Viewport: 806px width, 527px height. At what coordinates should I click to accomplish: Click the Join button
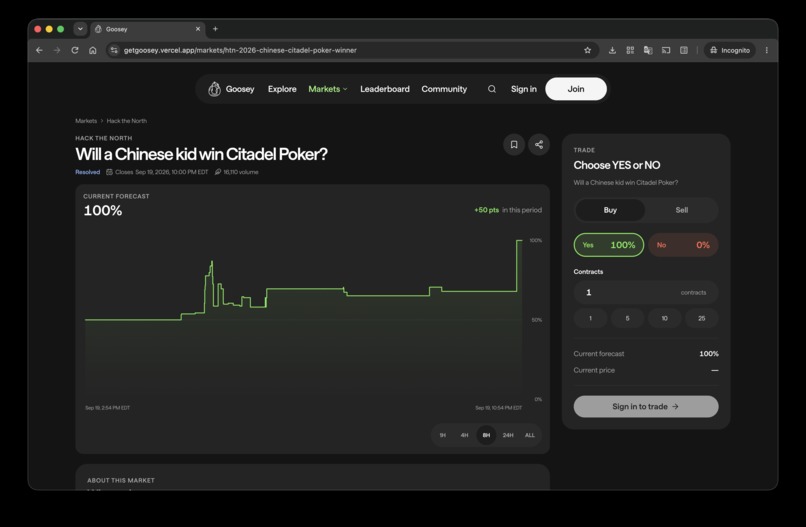pos(576,89)
